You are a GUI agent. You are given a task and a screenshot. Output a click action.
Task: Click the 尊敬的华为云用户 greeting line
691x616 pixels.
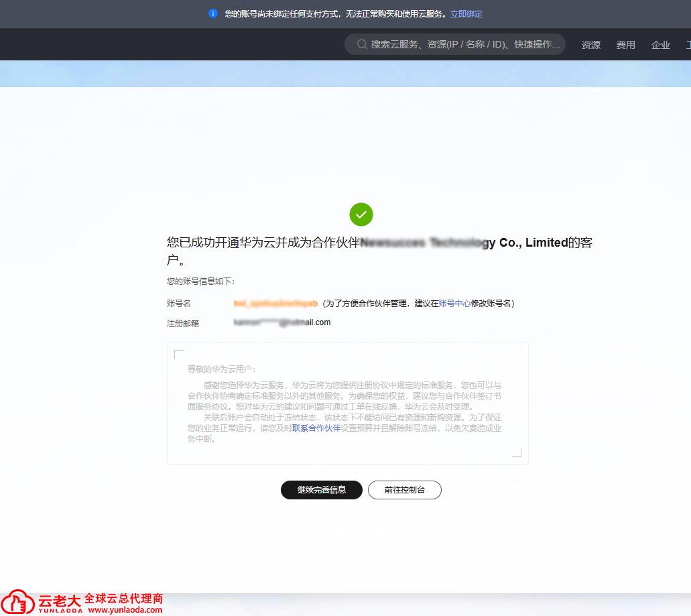pyautogui.click(x=222, y=369)
